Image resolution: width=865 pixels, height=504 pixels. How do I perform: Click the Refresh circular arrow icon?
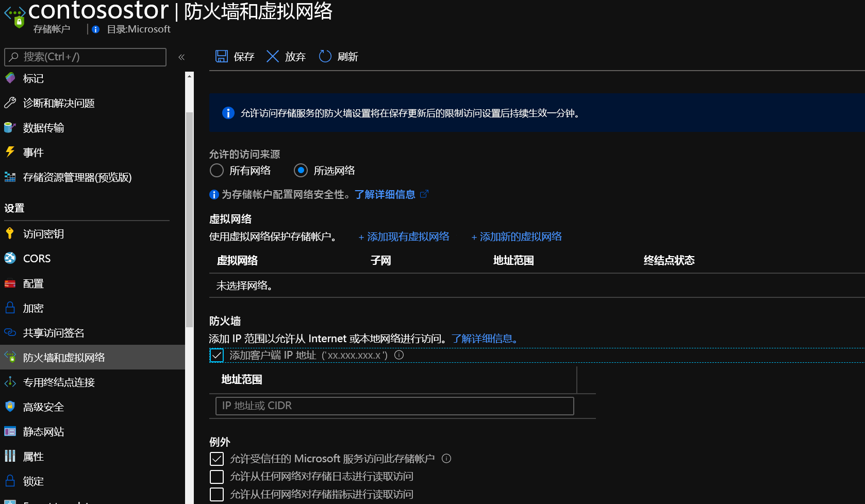(x=325, y=56)
